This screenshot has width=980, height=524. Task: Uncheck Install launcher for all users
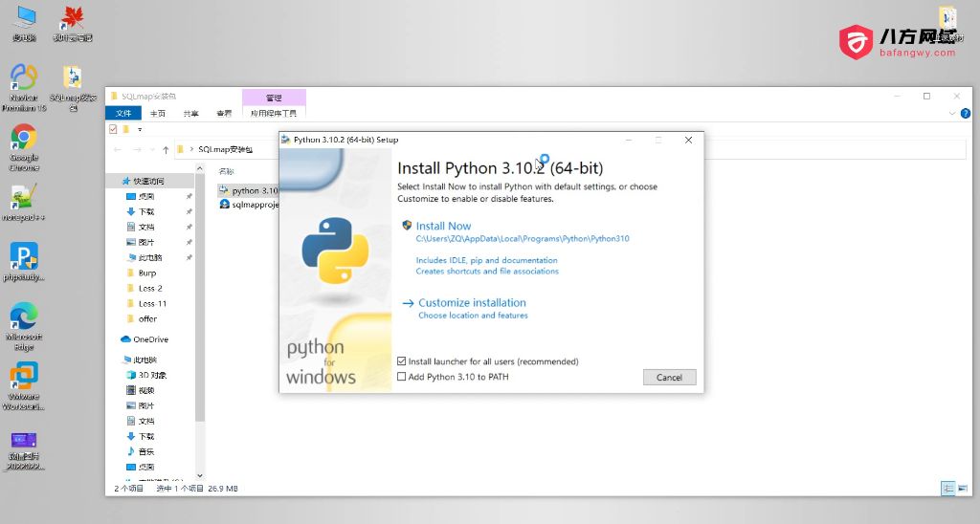[402, 361]
